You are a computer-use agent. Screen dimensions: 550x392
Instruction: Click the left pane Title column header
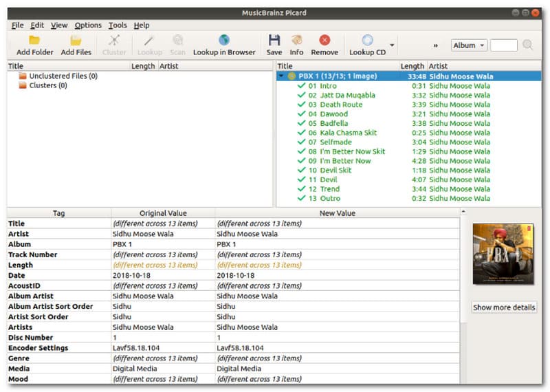(68, 66)
